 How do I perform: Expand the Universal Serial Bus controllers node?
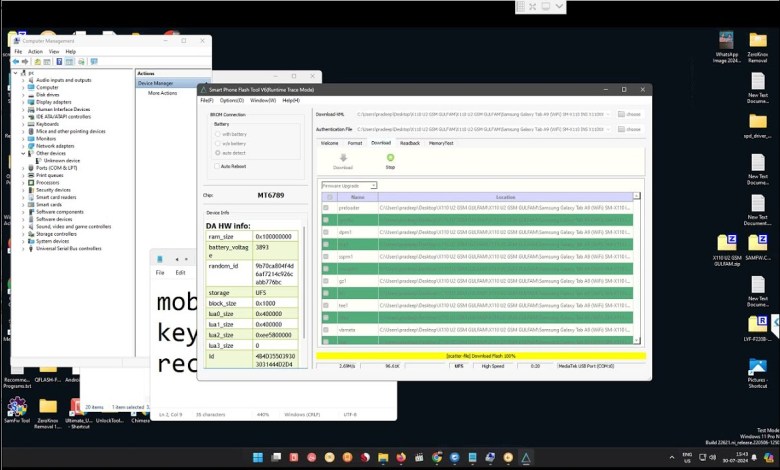(x=23, y=249)
